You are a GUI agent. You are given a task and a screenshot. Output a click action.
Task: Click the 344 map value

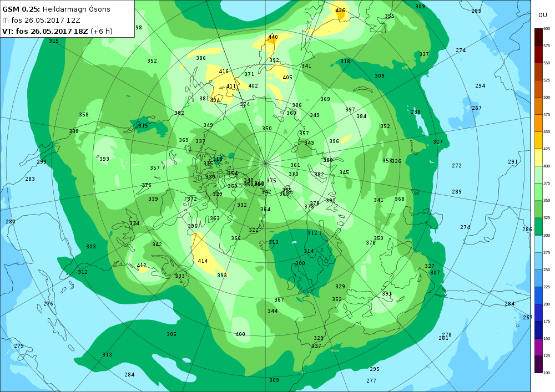(273, 311)
